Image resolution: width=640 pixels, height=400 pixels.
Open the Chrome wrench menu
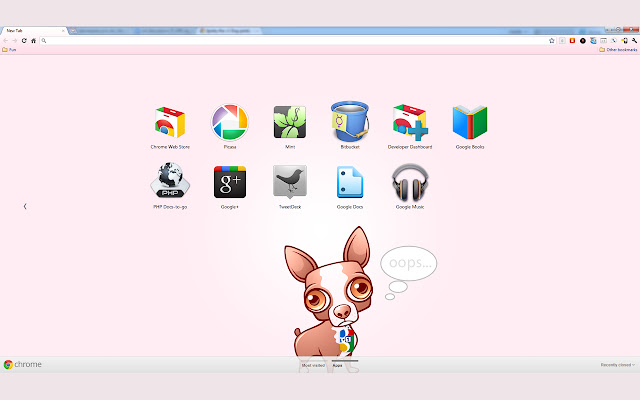coord(634,40)
